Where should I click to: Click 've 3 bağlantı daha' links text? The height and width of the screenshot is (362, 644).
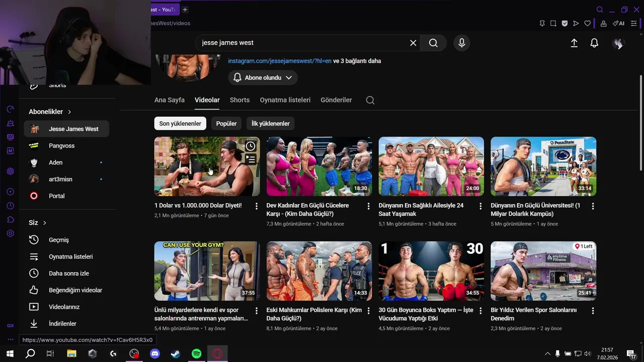coord(357,61)
